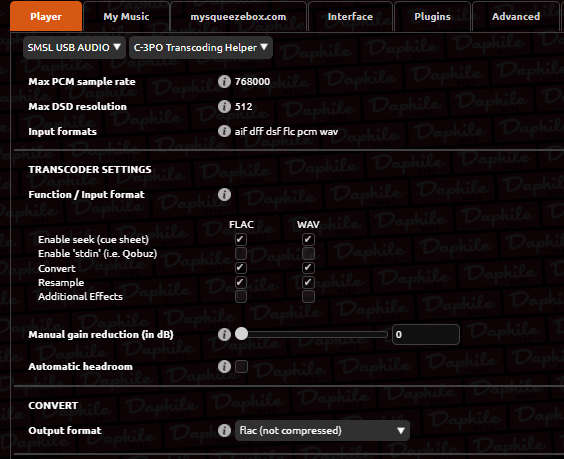Check Additional Effects for WAV
This screenshot has width=564, height=459.
(308, 296)
